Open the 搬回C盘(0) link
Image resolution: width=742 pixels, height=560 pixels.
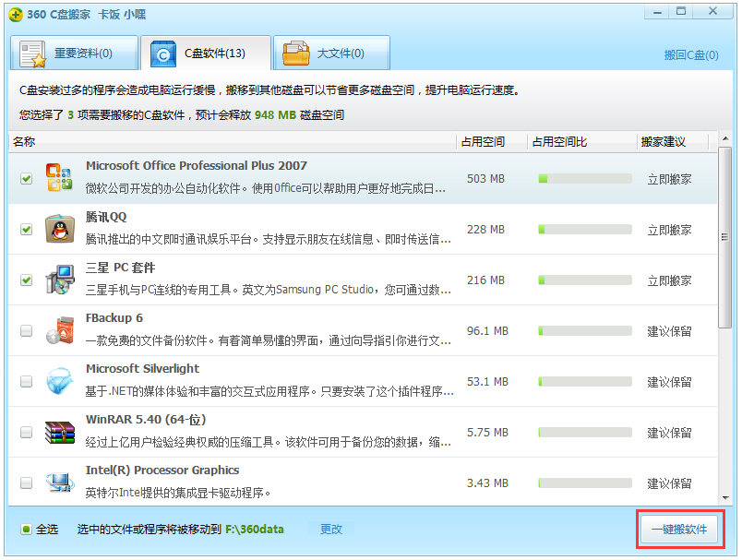[x=691, y=55]
